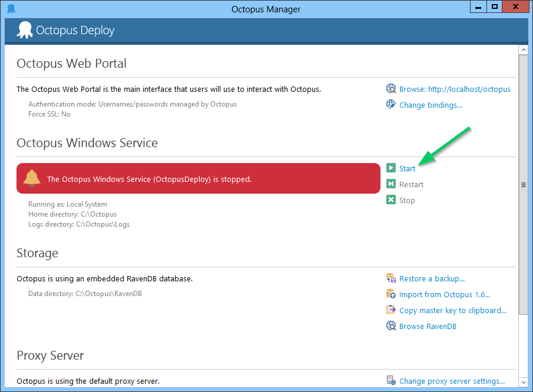Viewport: 533px width, 392px height.
Task: Open the Import from Octopus 1.6 link
Action: (x=444, y=294)
